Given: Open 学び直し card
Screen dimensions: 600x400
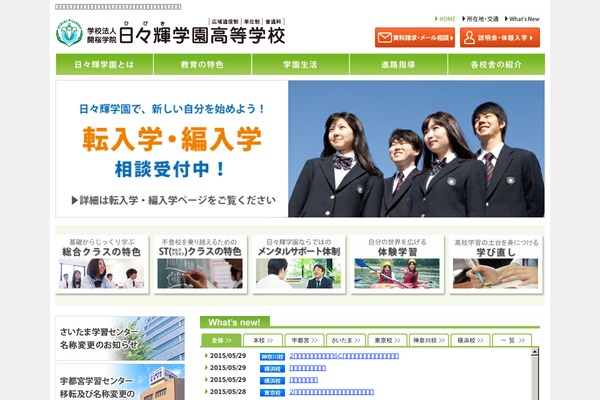Looking at the screenshot, I should (496, 264).
